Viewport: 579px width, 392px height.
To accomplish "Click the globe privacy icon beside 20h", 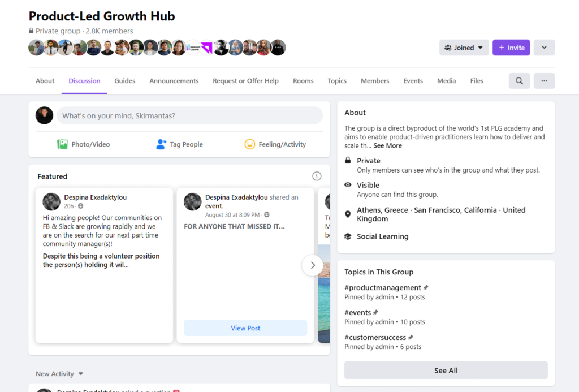I will tap(80, 206).
